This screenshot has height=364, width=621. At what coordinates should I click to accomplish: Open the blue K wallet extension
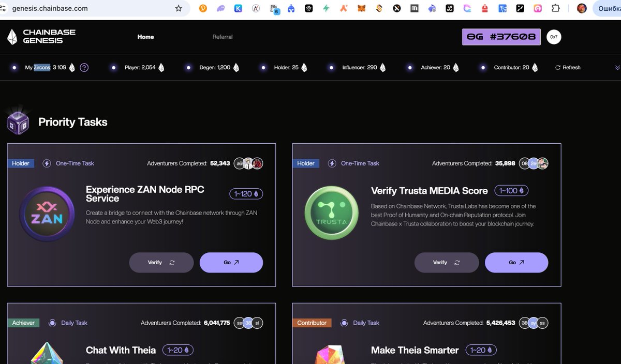coord(239,8)
